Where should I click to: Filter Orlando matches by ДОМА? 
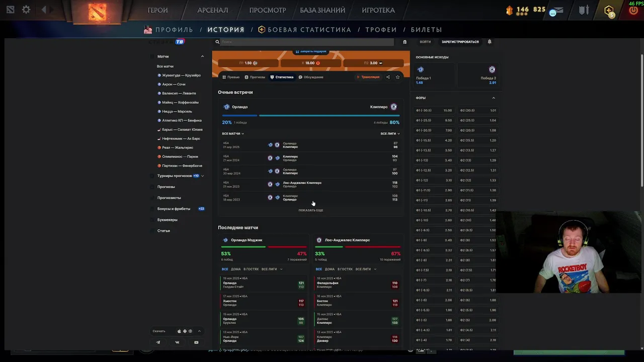coord(235,269)
